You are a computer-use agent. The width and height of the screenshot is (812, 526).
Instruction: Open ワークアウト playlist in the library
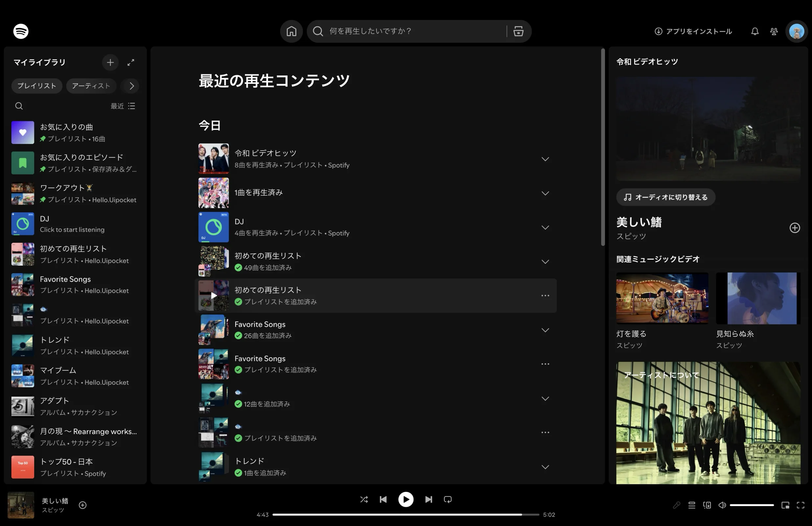click(75, 193)
